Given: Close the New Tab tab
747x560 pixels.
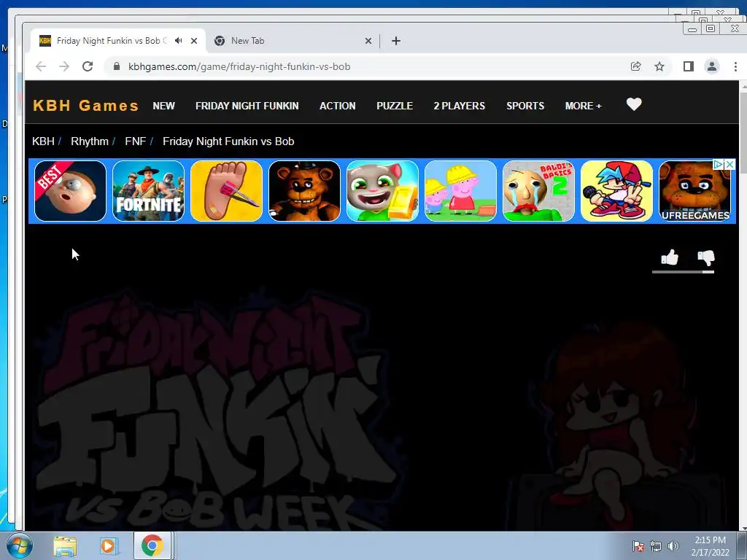Looking at the screenshot, I should point(368,41).
